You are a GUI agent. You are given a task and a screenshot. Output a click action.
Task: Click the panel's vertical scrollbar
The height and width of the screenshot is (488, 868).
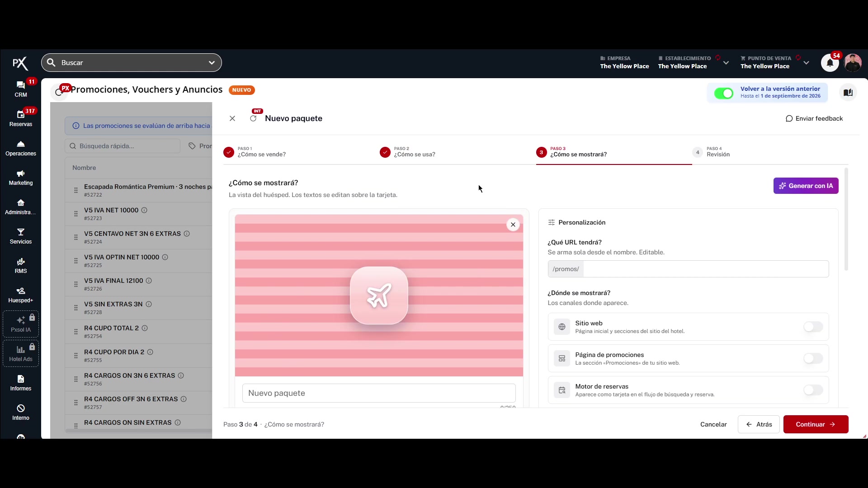pyautogui.click(x=846, y=219)
